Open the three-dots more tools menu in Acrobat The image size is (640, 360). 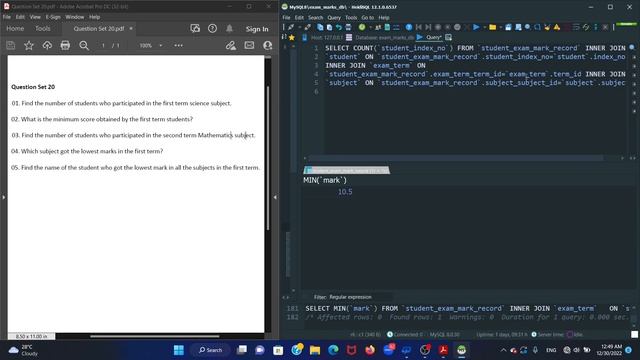(178, 45)
